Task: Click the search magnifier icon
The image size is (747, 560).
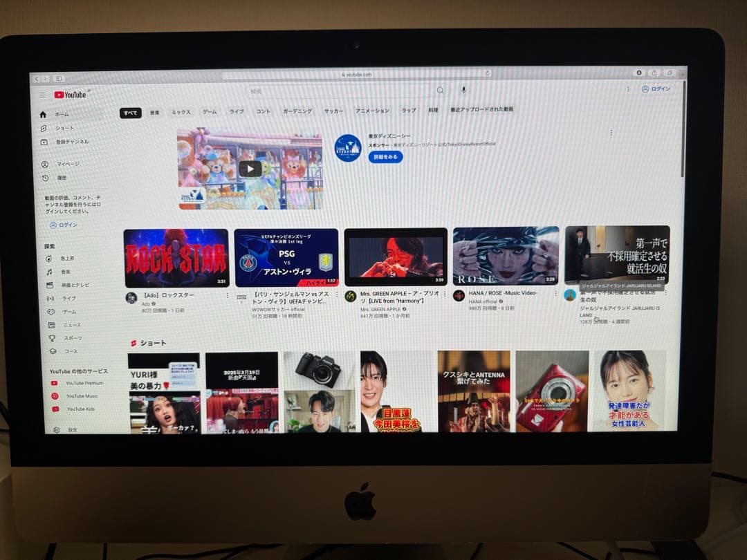Action: tap(441, 90)
